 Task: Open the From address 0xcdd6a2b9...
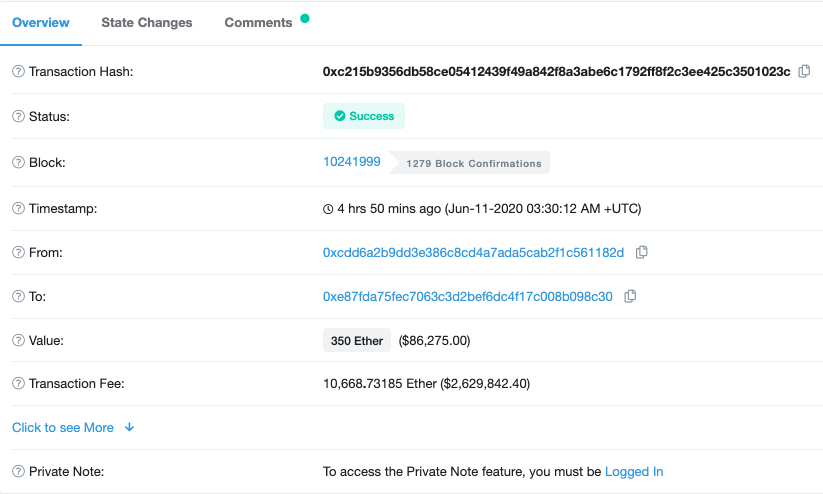click(473, 253)
